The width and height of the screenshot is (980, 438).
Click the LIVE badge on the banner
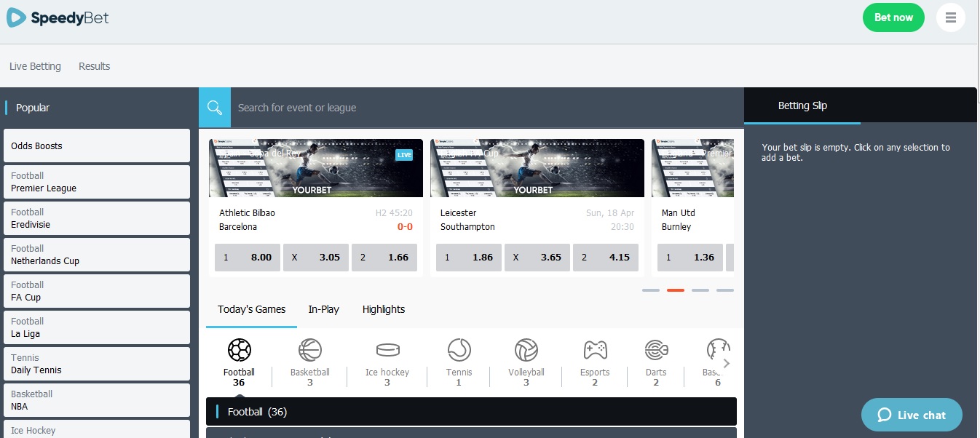coord(404,155)
